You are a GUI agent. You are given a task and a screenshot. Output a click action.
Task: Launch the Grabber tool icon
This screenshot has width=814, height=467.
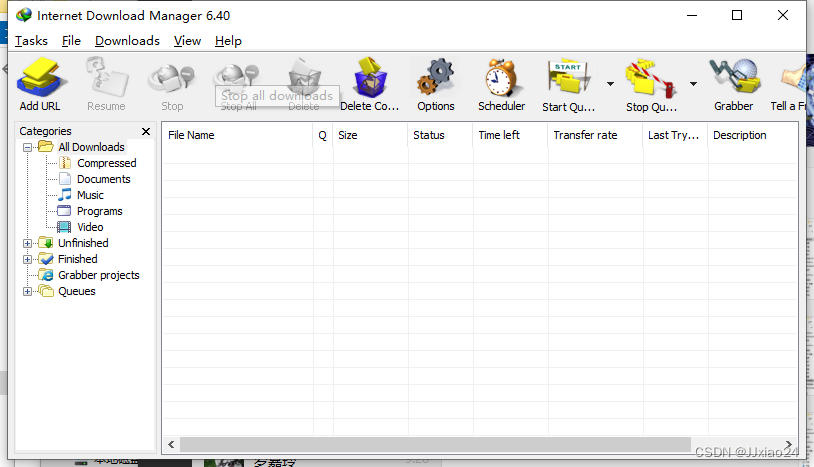(735, 77)
